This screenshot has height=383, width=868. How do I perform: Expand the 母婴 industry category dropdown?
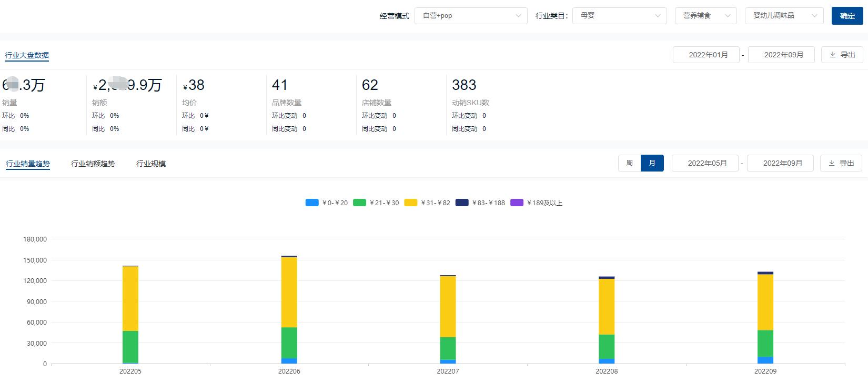(x=619, y=16)
